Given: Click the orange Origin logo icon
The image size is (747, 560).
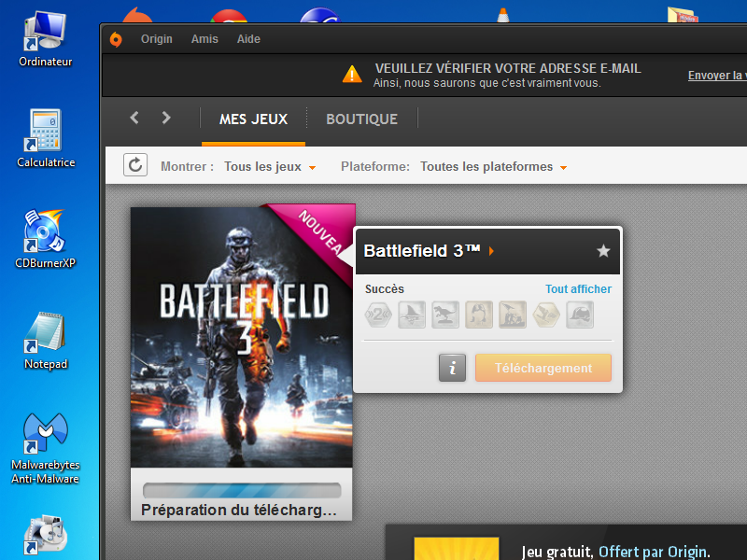Looking at the screenshot, I should (116, 39).
